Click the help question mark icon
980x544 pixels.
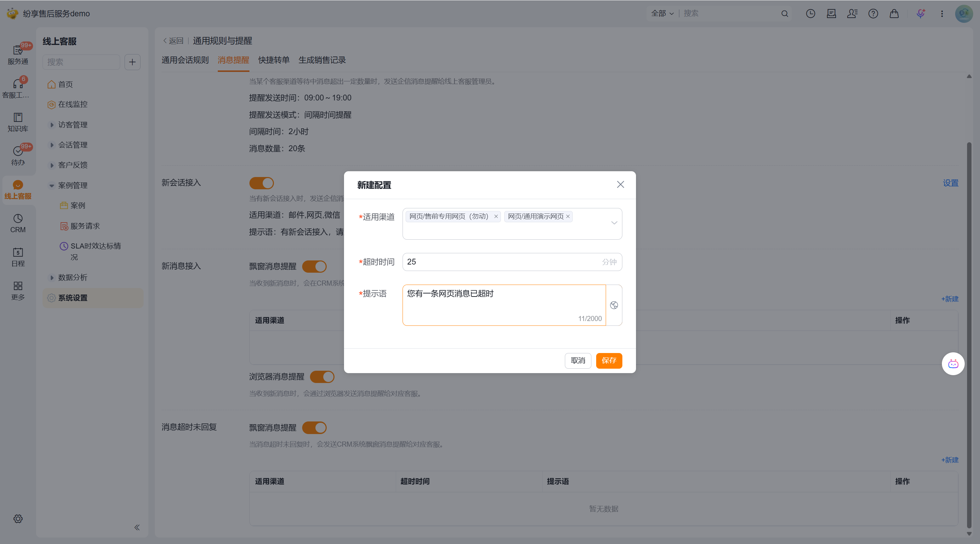[873, 14]
